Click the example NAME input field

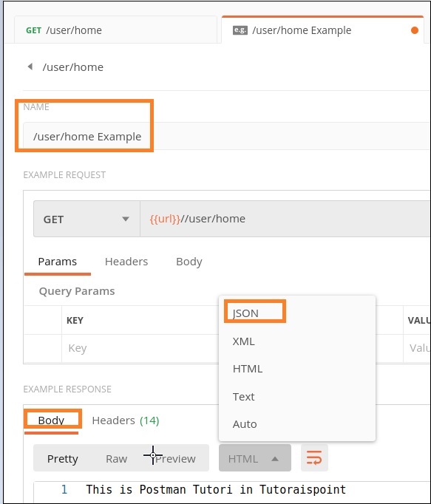227,136
